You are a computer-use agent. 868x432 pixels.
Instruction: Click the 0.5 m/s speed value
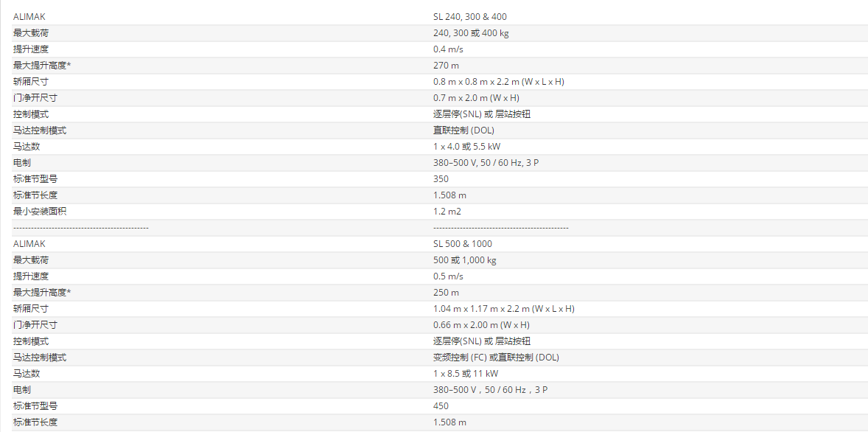click(449, 276)
